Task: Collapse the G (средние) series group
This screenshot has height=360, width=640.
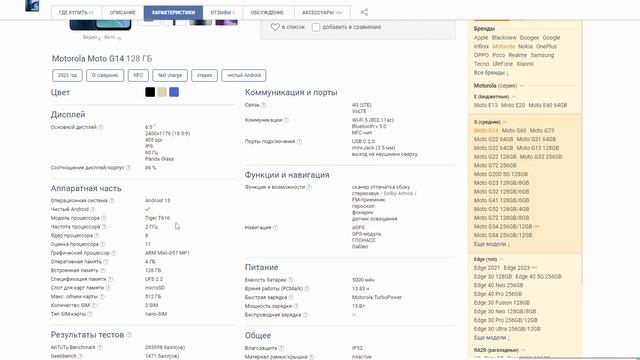Action: tap(504, 122)
